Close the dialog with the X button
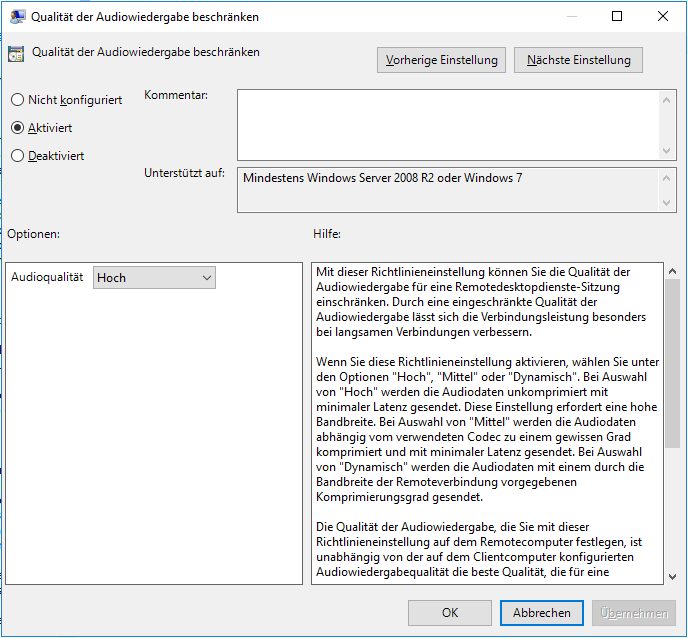This screenshot has height=638, width=688. tap(663, 16)
